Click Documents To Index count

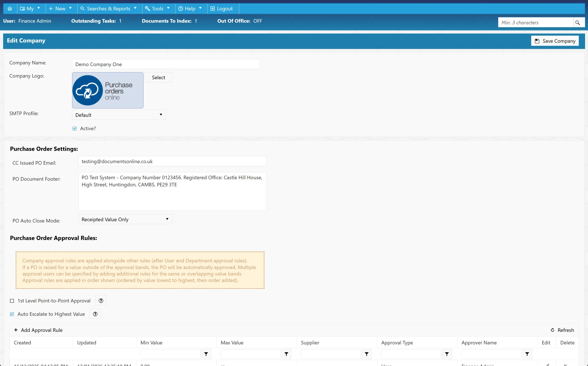(196, 21)
